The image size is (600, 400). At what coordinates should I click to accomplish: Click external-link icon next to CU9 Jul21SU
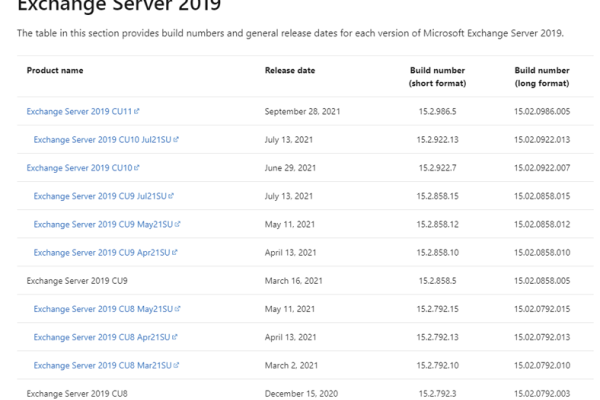pyautogui.click(x=171, y=196)
